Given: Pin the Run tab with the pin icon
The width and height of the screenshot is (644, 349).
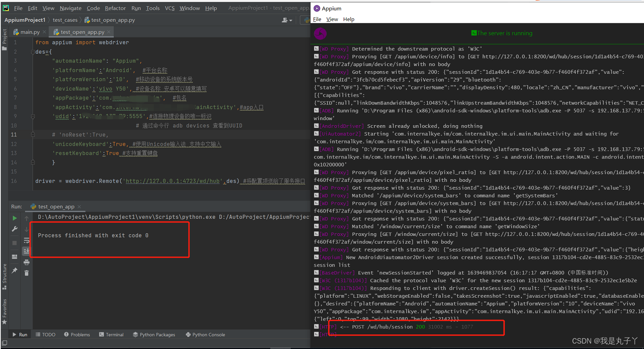Looking at the screenshot, I should pyautogui.click(x=15, y=270).
